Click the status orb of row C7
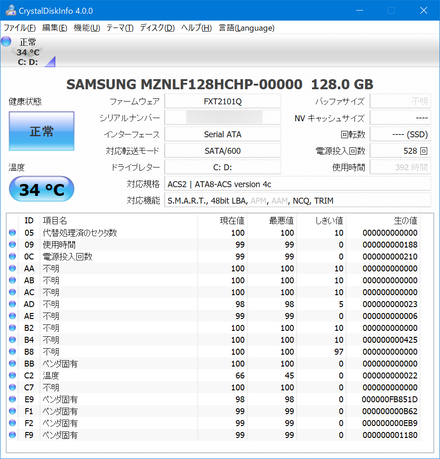 pyautogui.click(x=12, y=387)
